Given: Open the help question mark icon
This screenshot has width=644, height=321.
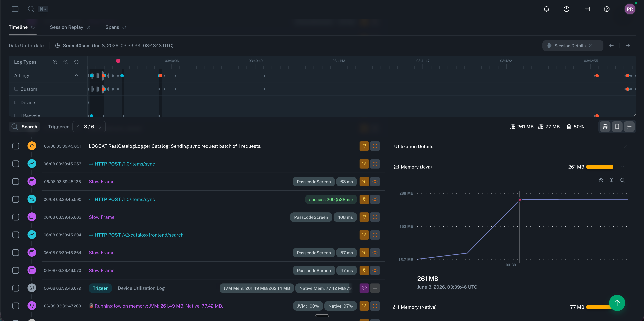Looking at the screenshot, I should click(x=606, y=9).
